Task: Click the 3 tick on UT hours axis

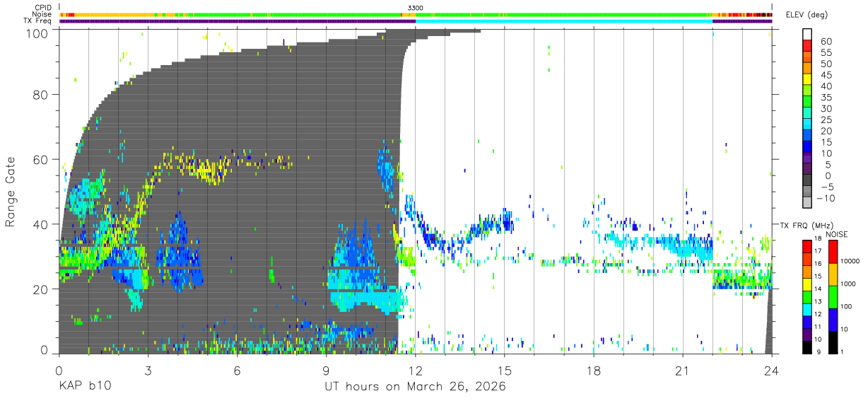Action: point(148,371)
